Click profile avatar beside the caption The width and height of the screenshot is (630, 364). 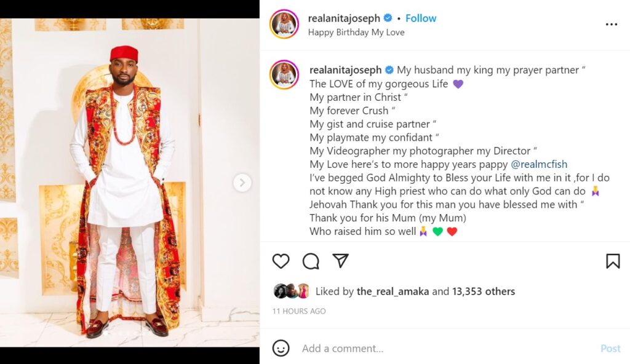click(x=285, y=76)
